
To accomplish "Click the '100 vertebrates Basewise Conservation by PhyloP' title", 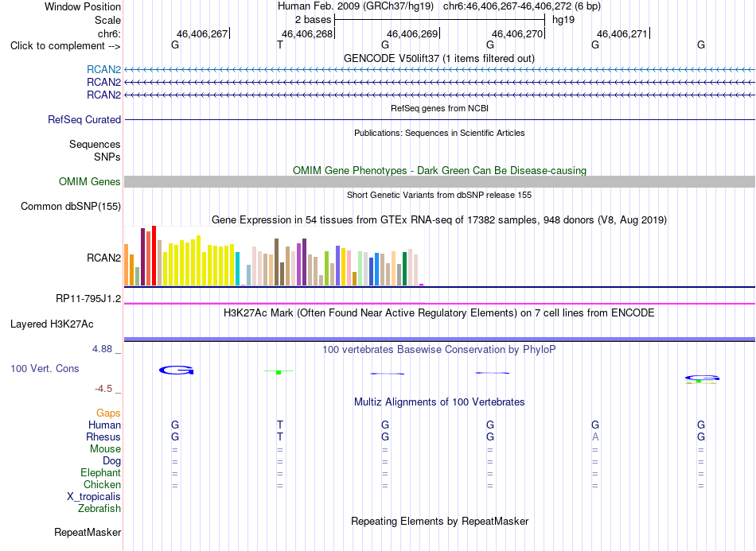I will [439, 350].
